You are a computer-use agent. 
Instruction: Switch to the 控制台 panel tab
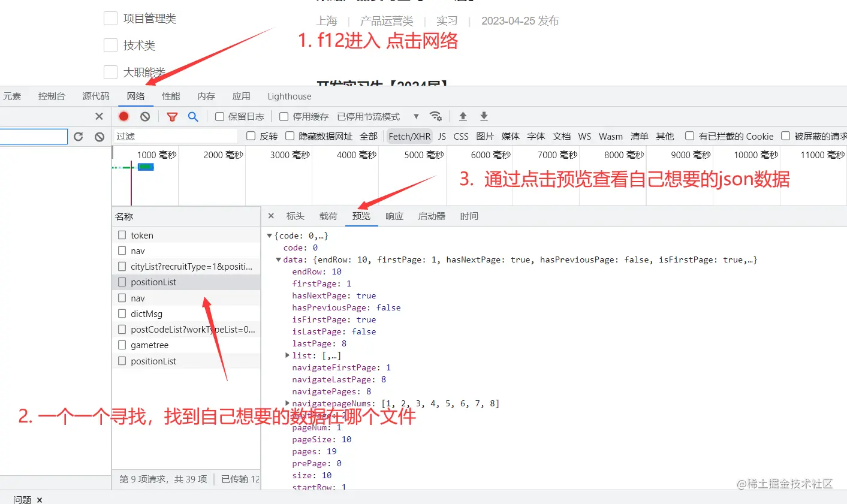[x=52, y=96]
